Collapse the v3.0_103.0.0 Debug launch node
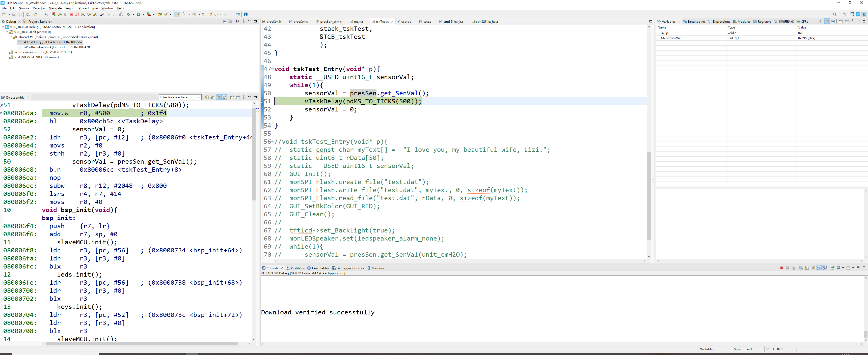The width and height of the screenshot is (868, 355). coord(3,27)
